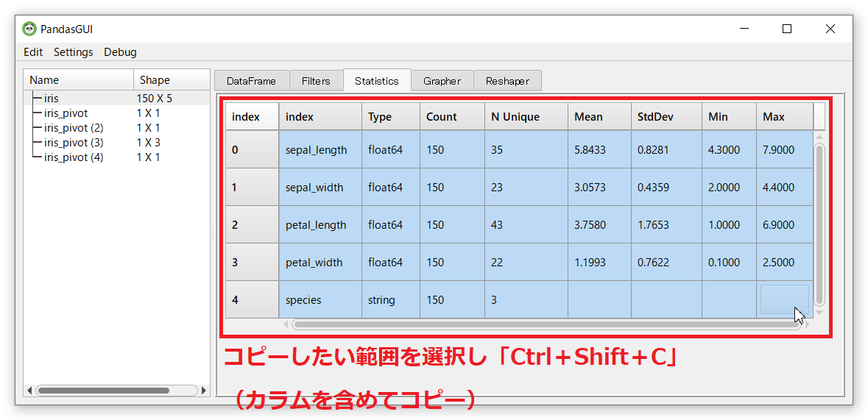The width and height of the screenshot is (868, 420).
Task: Switch to the DataFrame tab
Action: pos(251,81)
